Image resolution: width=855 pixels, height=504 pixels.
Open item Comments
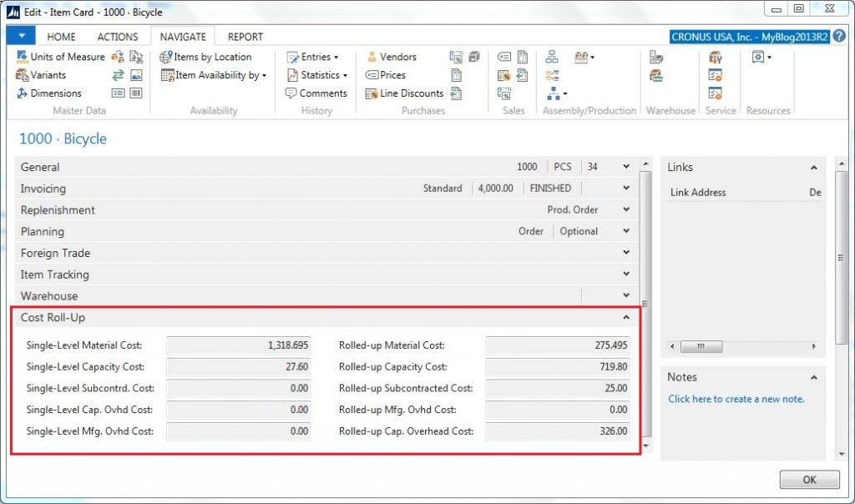316,93
